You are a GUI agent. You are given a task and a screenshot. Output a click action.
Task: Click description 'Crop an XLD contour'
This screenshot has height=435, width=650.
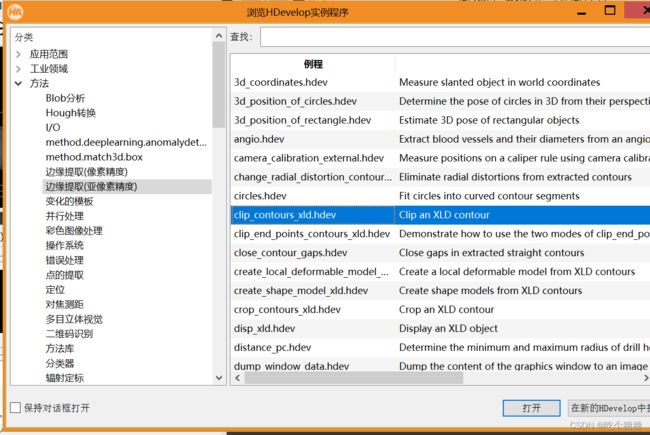[446, 310]
